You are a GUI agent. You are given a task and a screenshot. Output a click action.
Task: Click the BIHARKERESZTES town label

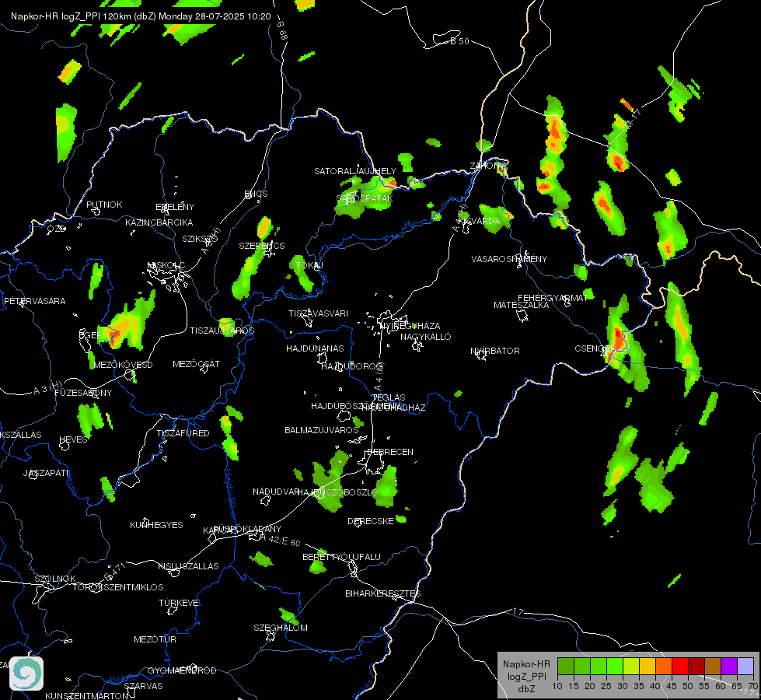click(383, 593)
